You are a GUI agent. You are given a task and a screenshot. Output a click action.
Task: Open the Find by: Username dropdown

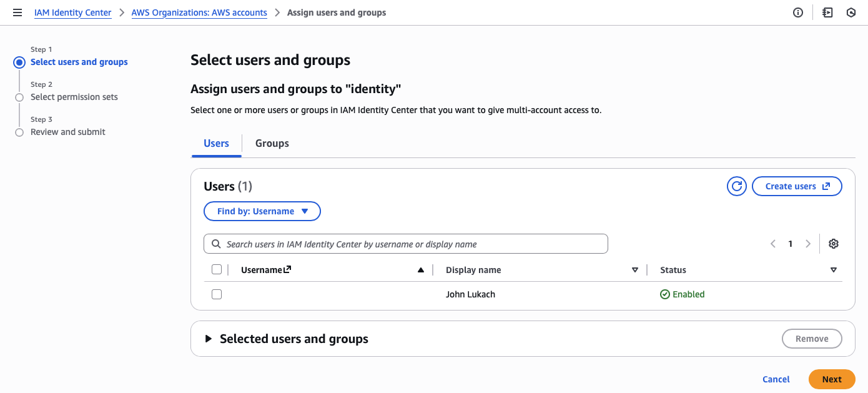262,211
